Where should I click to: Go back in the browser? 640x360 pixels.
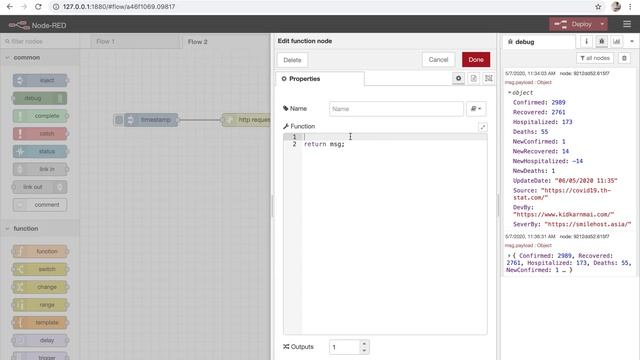[9, 7]
